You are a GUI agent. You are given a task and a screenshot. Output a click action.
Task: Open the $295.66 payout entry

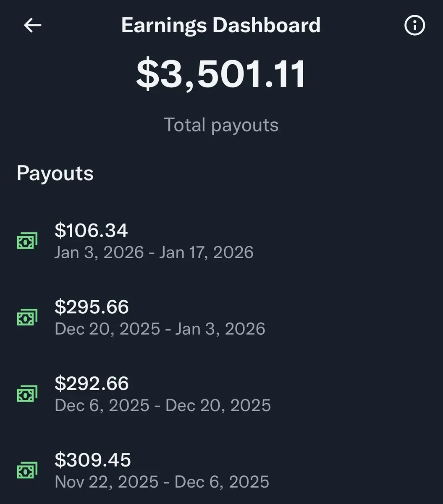click(x=92, y=307)
